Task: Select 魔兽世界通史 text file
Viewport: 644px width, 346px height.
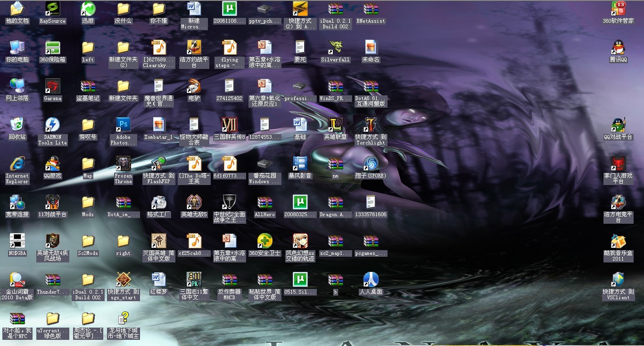Action: 158,86
